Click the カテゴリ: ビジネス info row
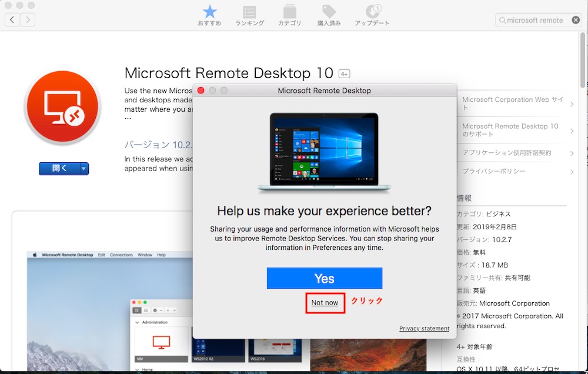The image size is (588, 374). 484,214
